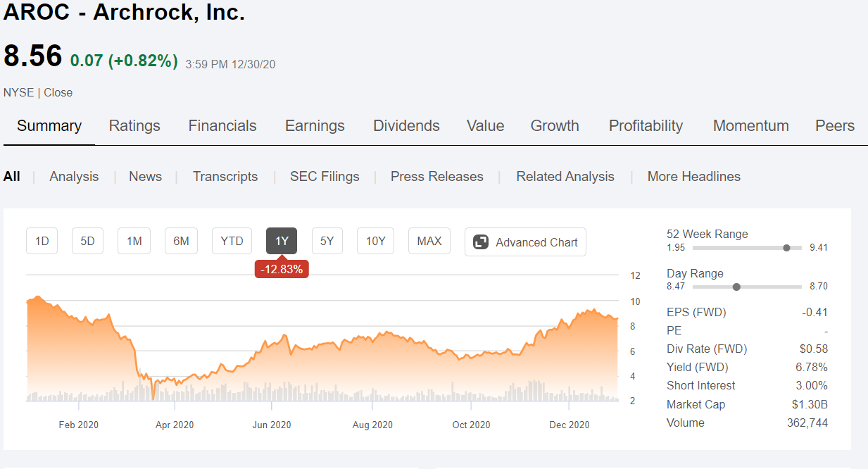Image resolution: width=868 pixels, height=469 pixels.
Task: Choose the 6M chart period
Action: point(181,242)
